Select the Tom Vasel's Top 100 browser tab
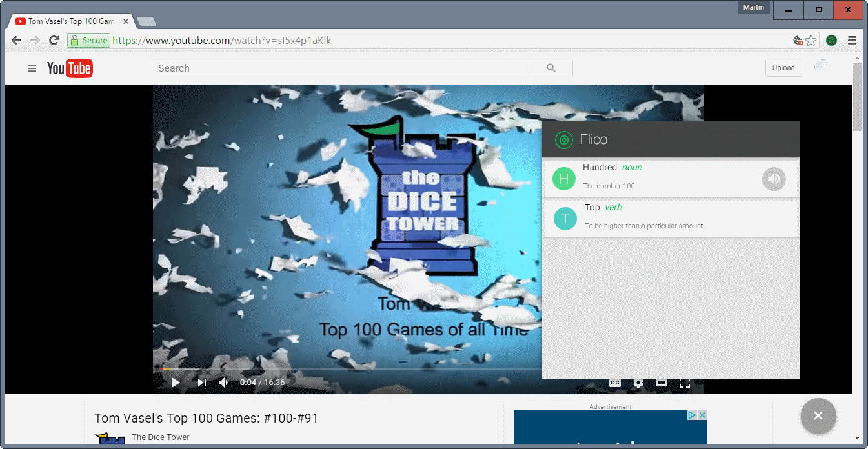This screenshot has height=449, width=868. tap(72, 21)
